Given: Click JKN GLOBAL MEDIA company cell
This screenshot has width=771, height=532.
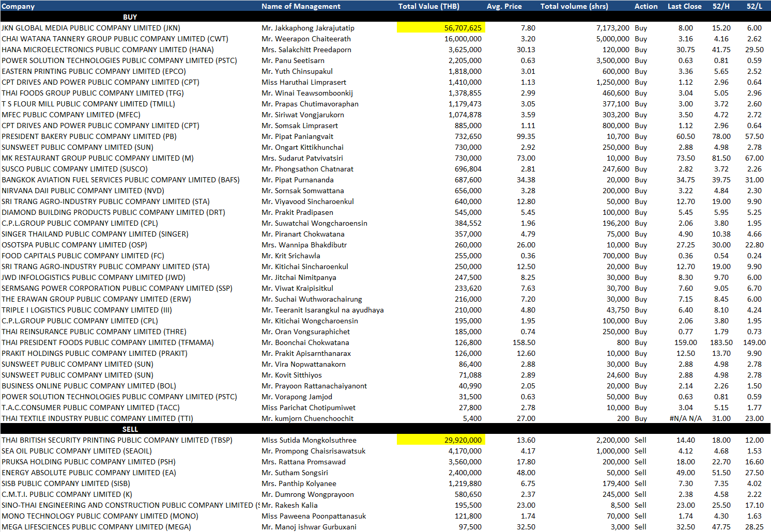Looking at the screenshot, I should pos(91,28).
